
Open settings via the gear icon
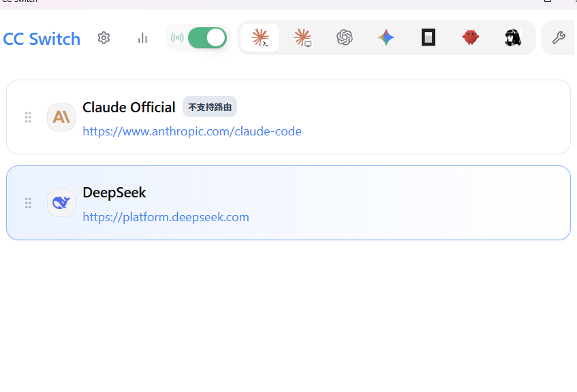[x=104, y=38]
